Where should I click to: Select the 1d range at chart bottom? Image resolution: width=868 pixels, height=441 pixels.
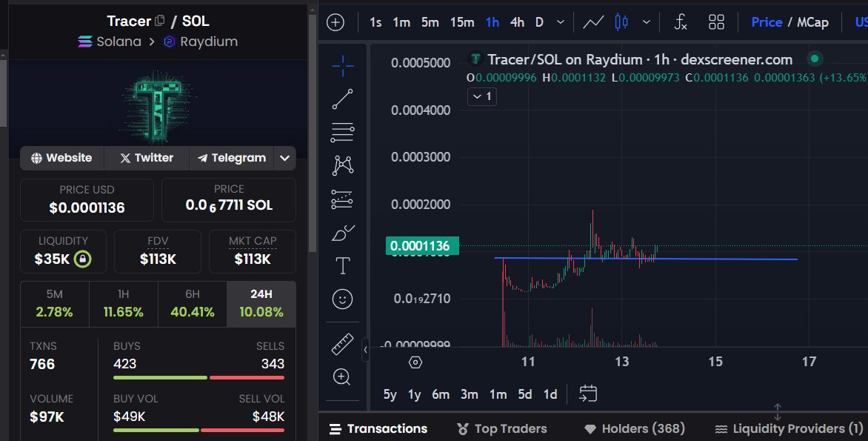point(550,394)
